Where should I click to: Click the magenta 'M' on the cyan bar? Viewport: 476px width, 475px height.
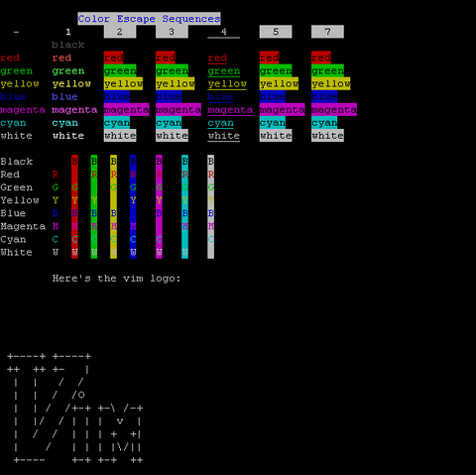tap(184, 226)
